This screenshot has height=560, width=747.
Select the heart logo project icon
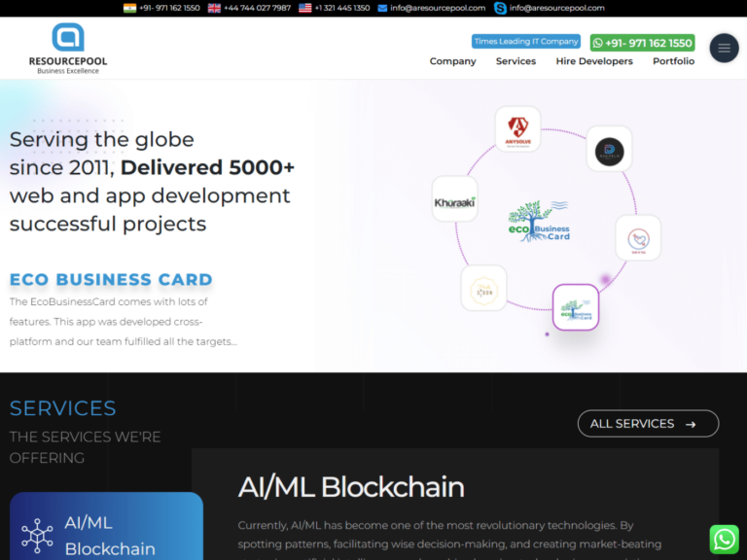(638, 237)
